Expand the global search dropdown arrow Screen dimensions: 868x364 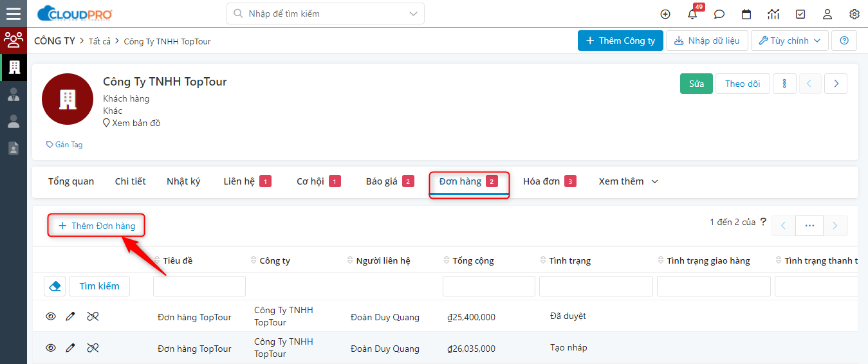(x=413, y=14)
